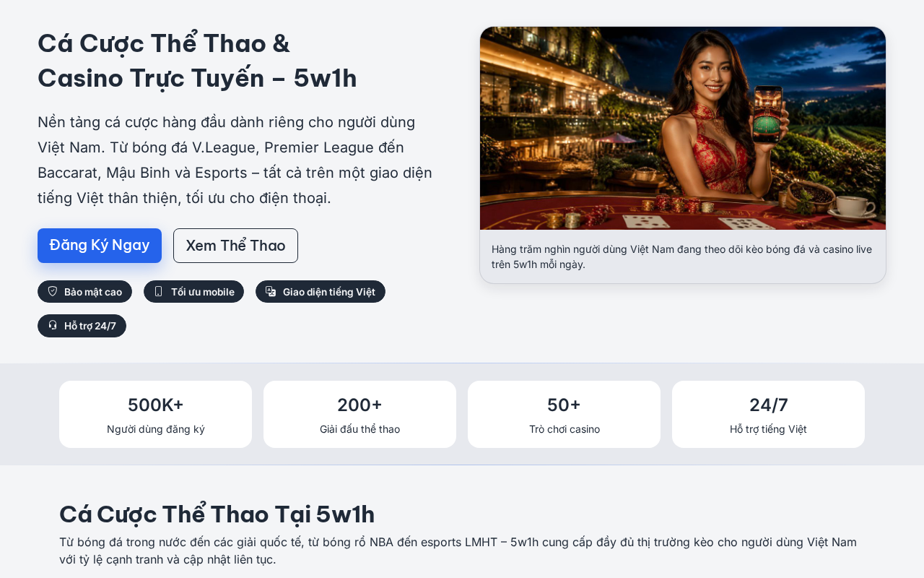Select the Giao diện tiếng Việt badge text
The image size is (924, 578).
click(x=329, y=292)
